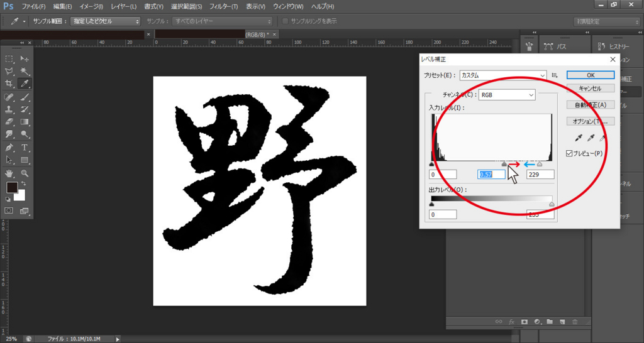Open the レイヤー(L) menu
Viewport: 644px width, 343px height.
[x=124, y=7]
